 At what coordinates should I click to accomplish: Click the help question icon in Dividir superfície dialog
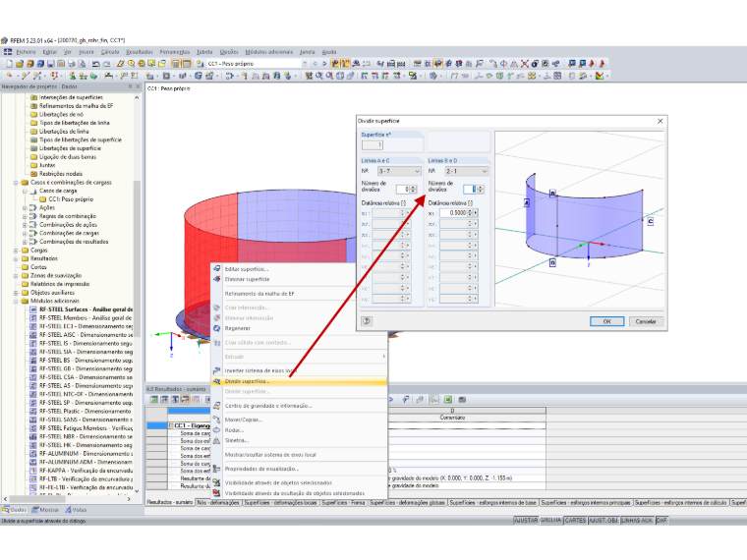367,321
